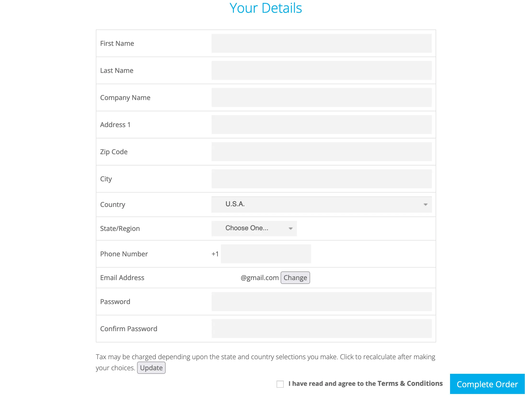
Task: Click the Confirm Password input field
Action: pos(321,328)
